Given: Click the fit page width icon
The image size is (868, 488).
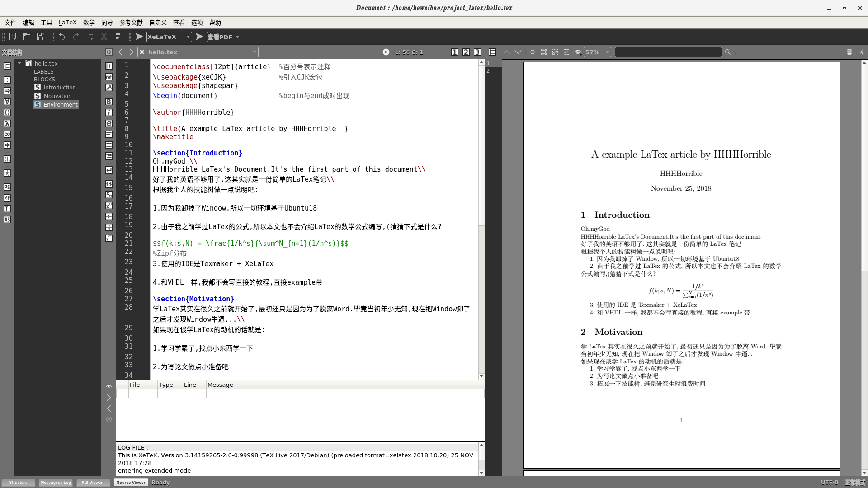Looking at the screenshot, I should (x=533, y=52).
